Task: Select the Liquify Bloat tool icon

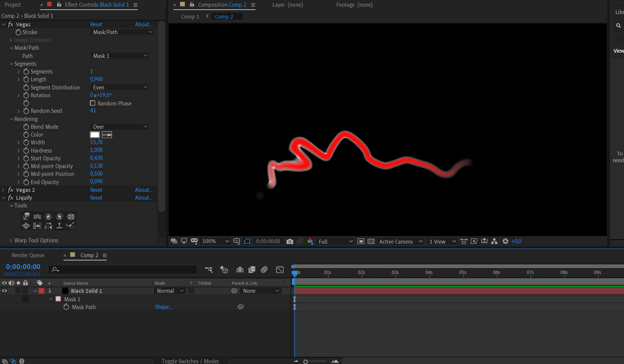Action: (x=26, y=226)
